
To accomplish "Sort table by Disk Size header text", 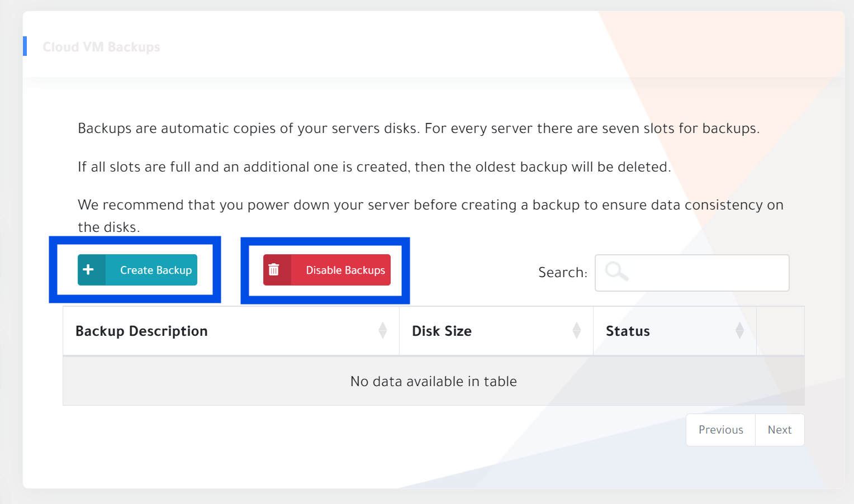I will coord(442,331).
